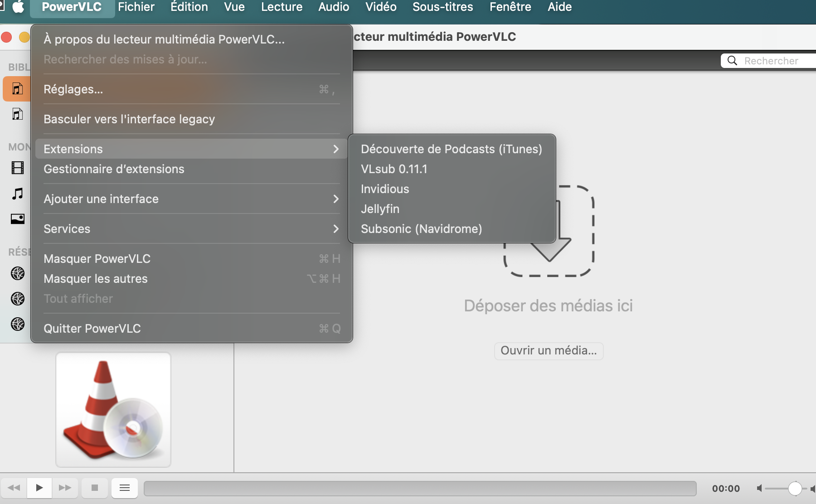Open the Fichier menu
This screenshot has width=816, height=504.
click(x=136, y=7)
